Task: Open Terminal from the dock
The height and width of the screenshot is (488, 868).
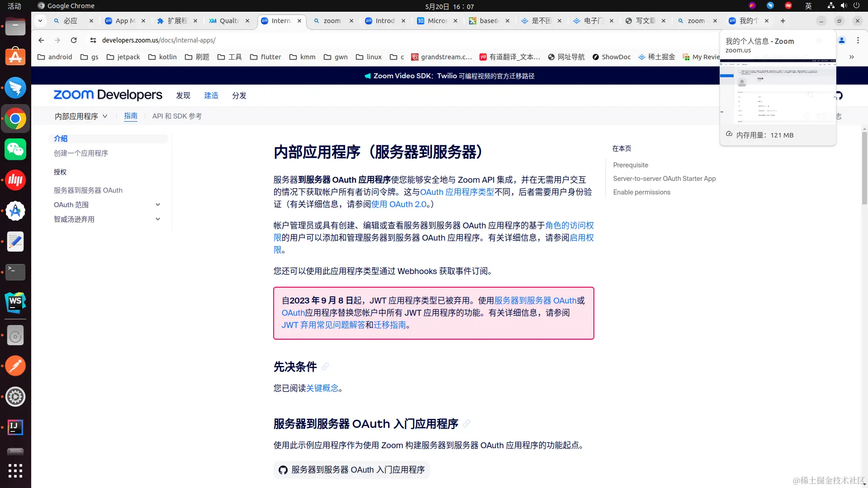Action: [x=15, y=272]
